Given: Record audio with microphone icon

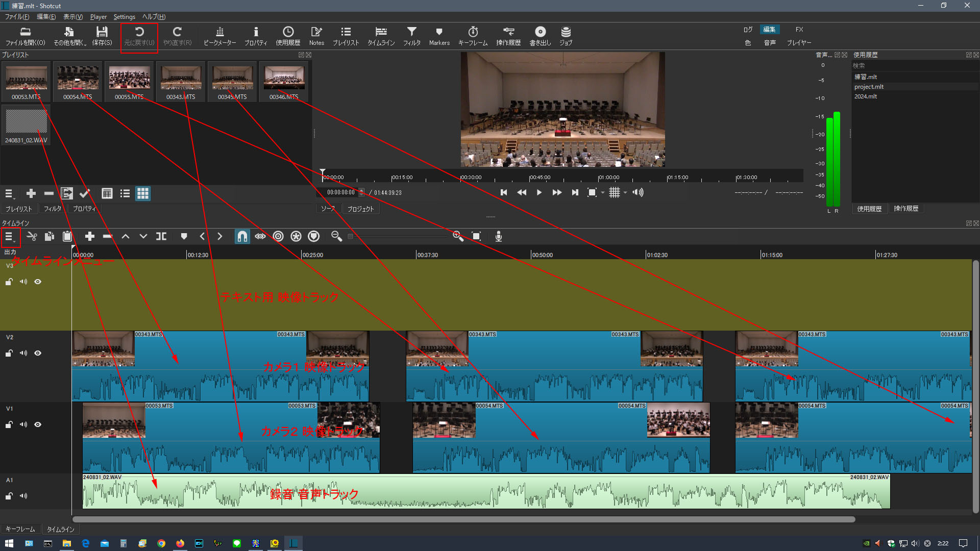Looking at the screenshot, I should (x=499, y=236).
